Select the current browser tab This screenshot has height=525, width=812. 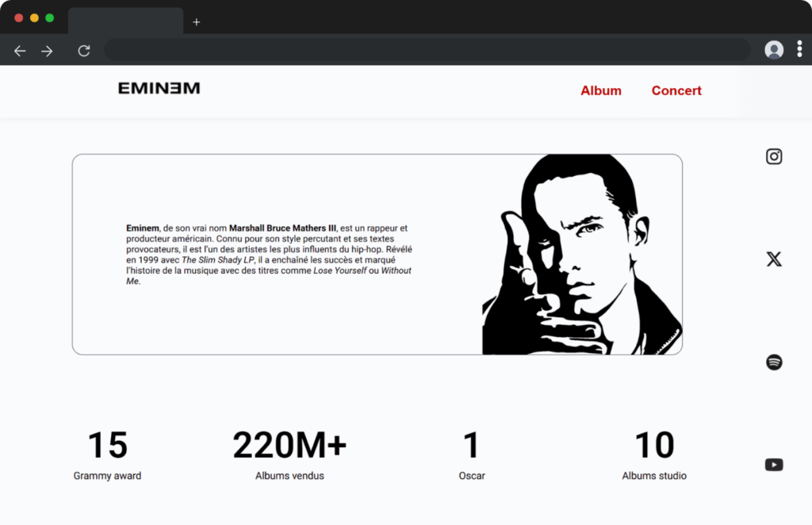tap(125, 21)
